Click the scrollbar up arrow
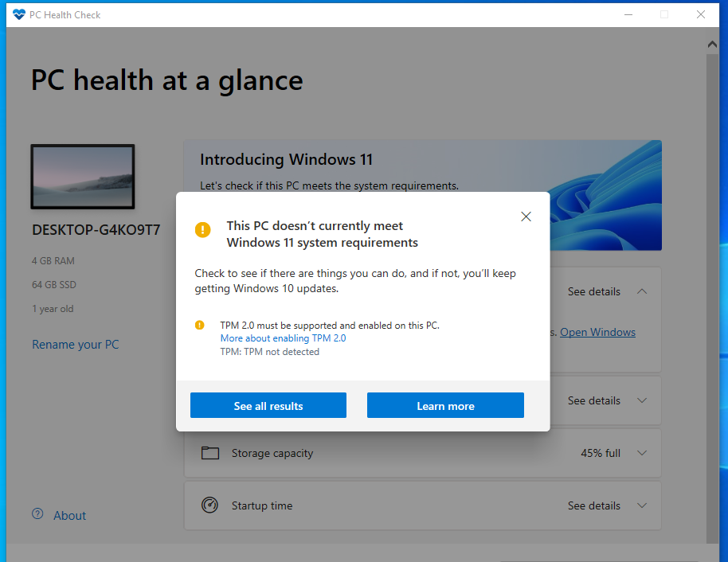 pos(712,45)
